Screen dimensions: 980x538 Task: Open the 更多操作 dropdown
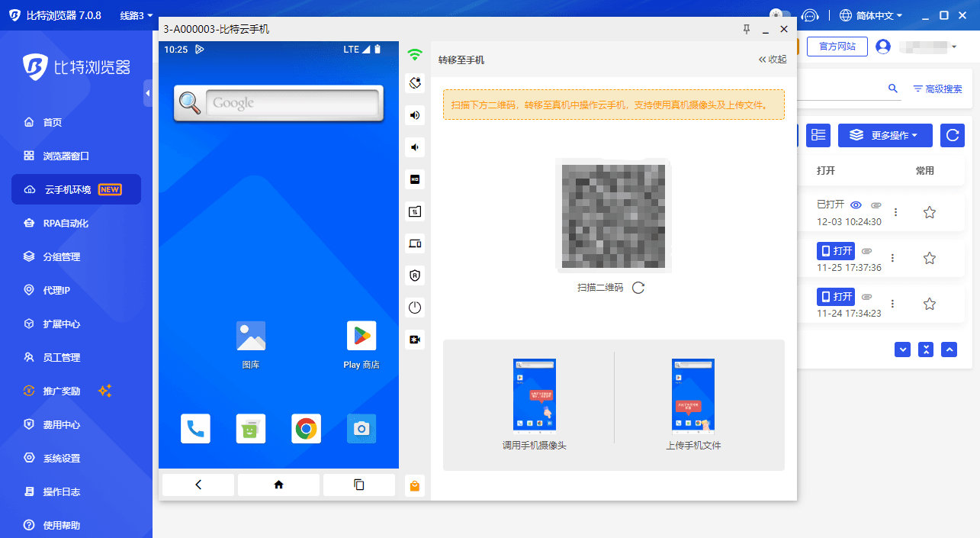(885, 135)
